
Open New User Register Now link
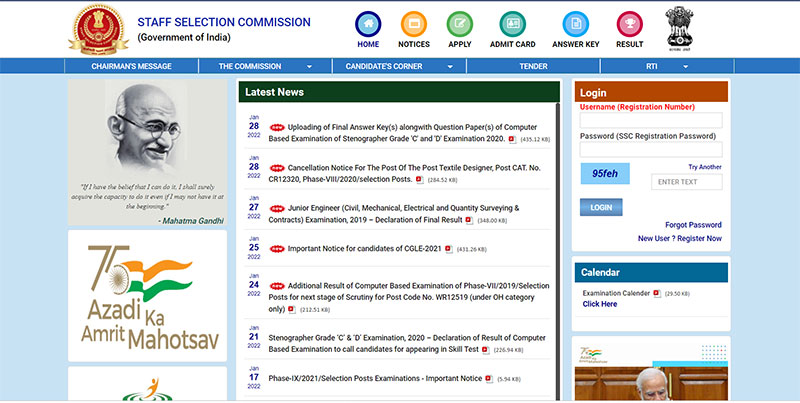pyautogui.click(x=680, y=238)
